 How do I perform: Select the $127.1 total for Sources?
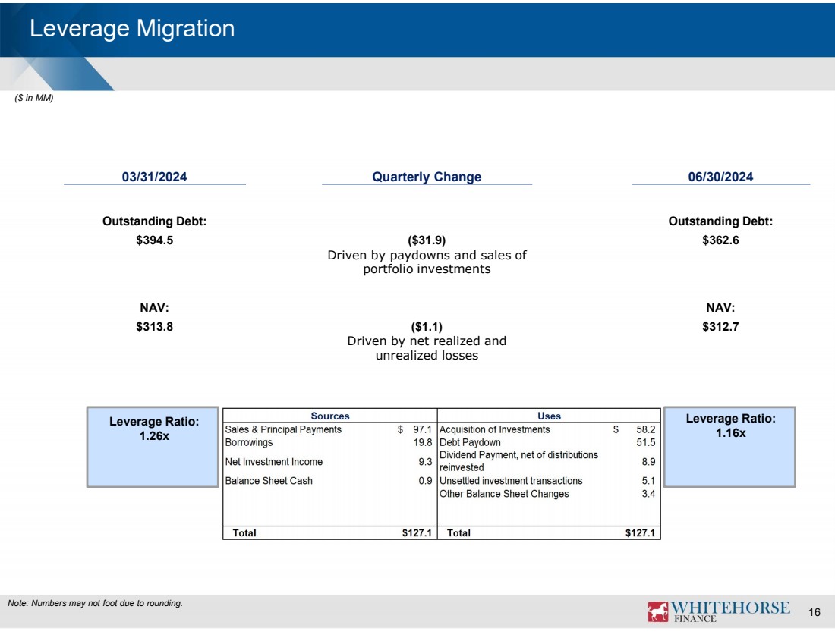pyautogui.click(x=417, y=532)
